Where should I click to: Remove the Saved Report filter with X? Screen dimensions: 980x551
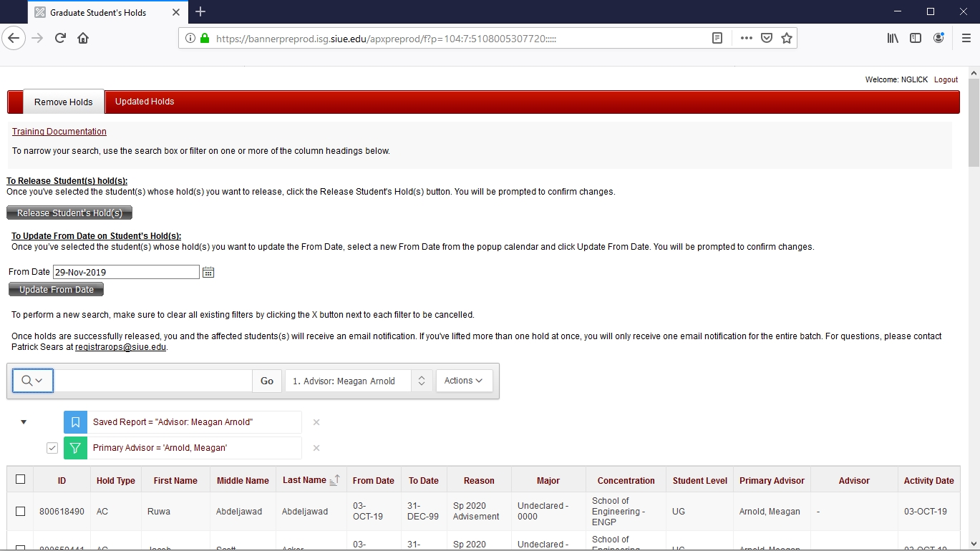(316, 422)
